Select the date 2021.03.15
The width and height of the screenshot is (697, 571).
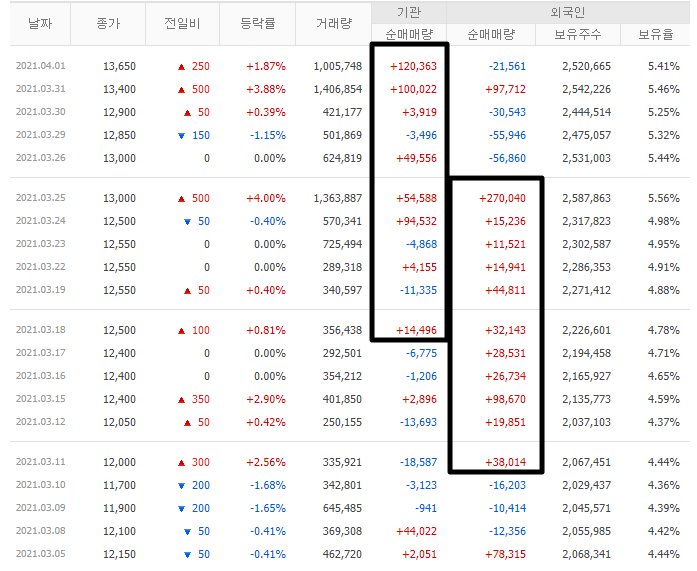(x=40, y=399)
